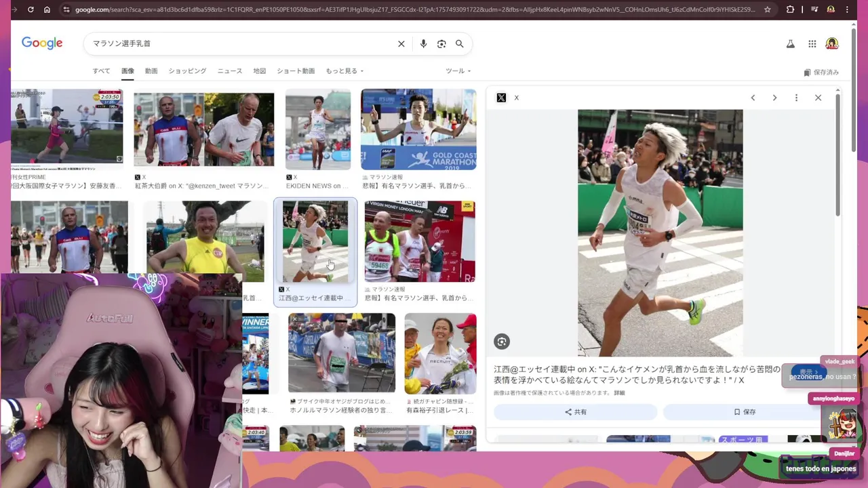
Task: Close the image preview panel
Action: click(x=818, y=98)
